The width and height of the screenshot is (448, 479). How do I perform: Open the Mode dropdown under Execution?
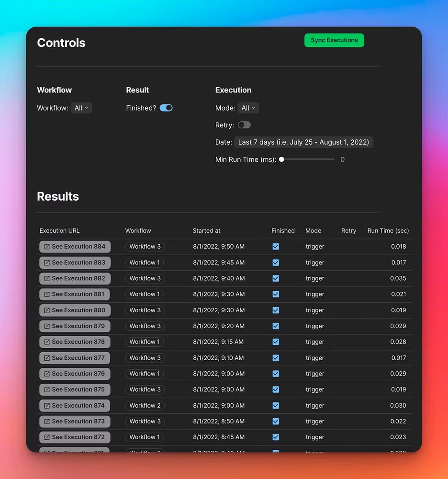pyautogui.click(x=248, y=108)
